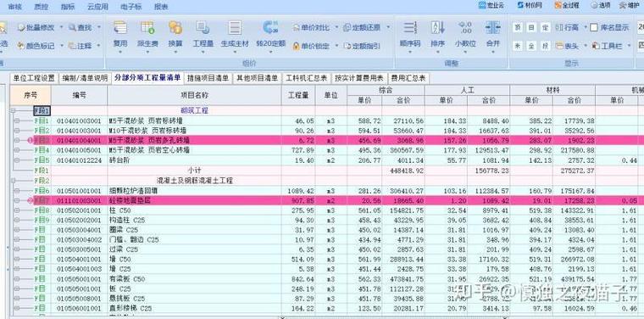The width and height of the screenshot is (644, 319).
Task: Click the 工具栏 toolbar button
Action: tap(607, 46)
